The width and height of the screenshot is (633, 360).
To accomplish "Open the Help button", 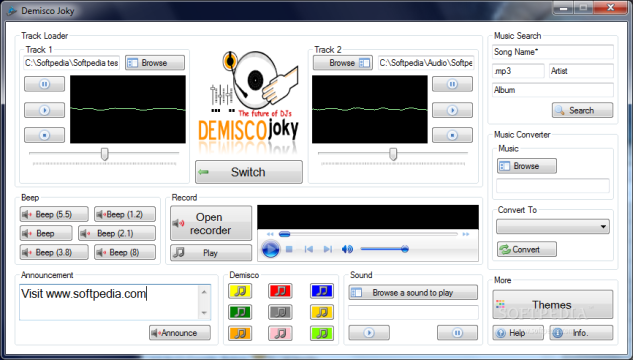I will coord(518,333).
